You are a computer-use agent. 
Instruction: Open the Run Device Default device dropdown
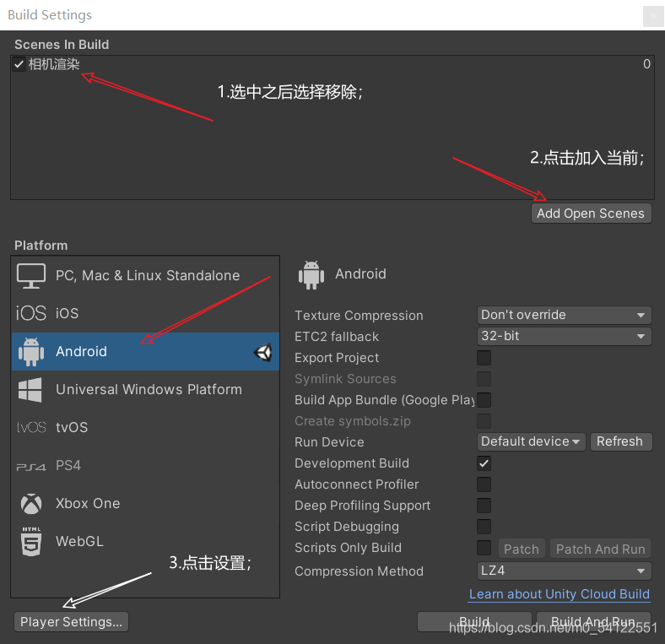[531, 441]
